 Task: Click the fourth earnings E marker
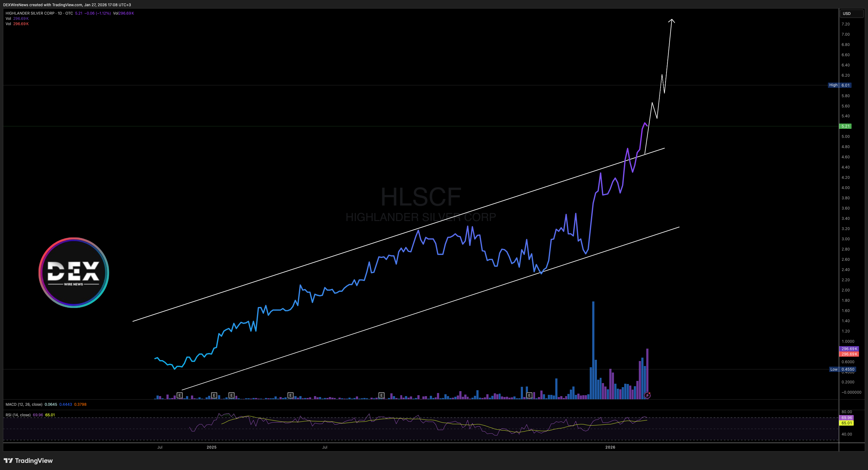pyautogui.click(x=290, y=395)
